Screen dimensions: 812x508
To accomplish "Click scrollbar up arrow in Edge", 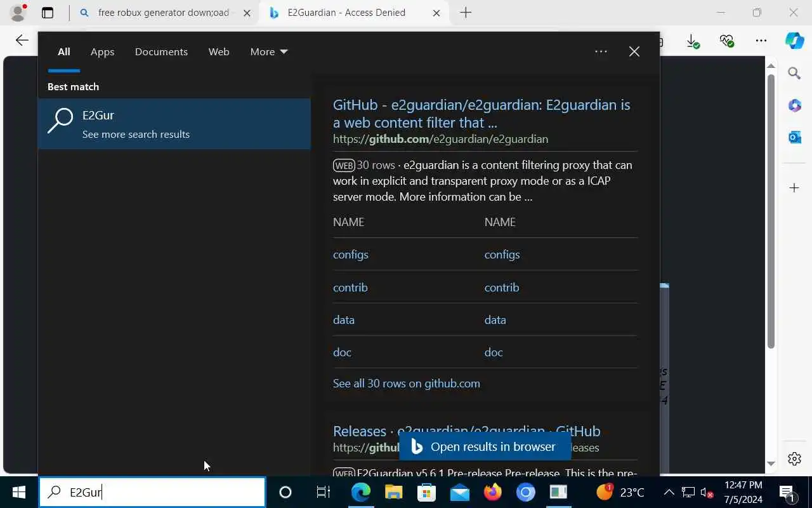I will tap(771, 65).
